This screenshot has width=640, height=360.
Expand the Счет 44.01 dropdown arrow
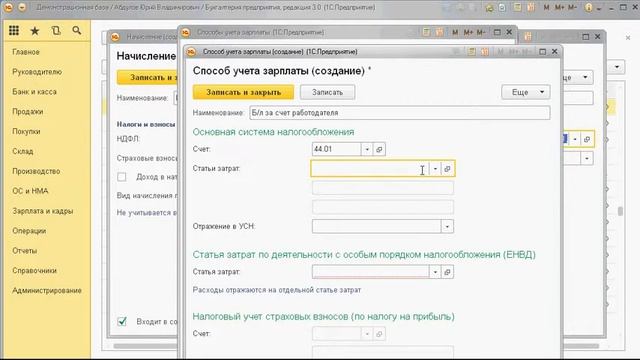click(367, 149)
